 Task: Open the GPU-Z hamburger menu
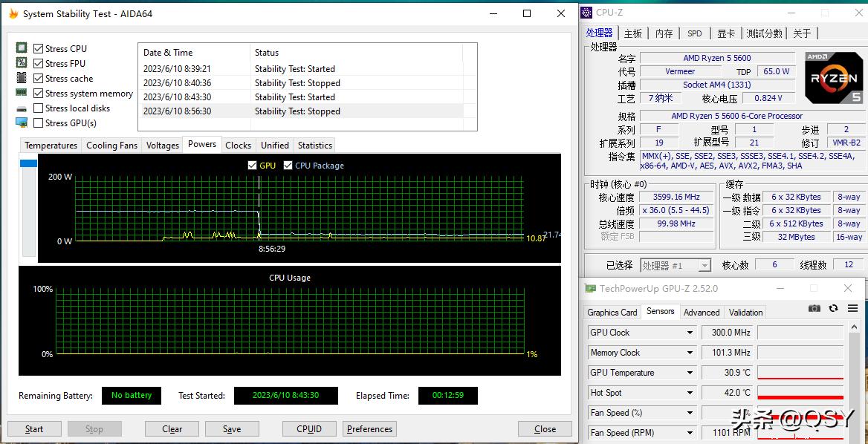pyautogui.click(x=852, y=308)
